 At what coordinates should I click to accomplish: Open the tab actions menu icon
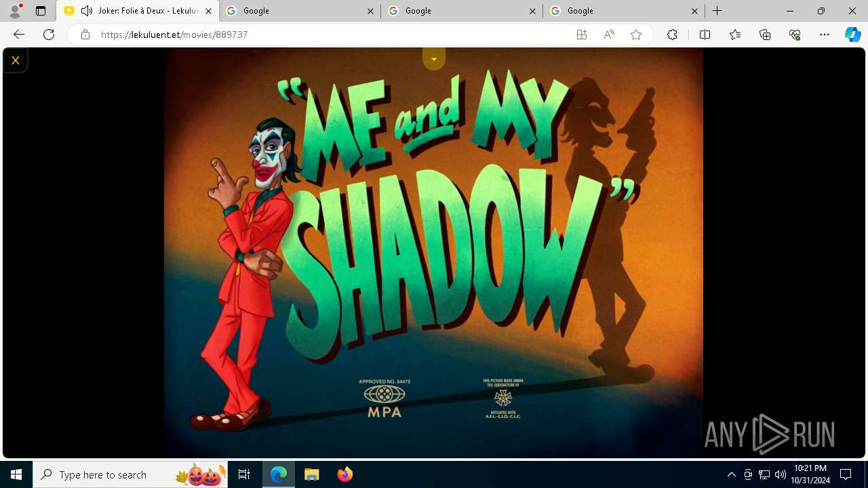pyautogui.click(x=41, y=11)
